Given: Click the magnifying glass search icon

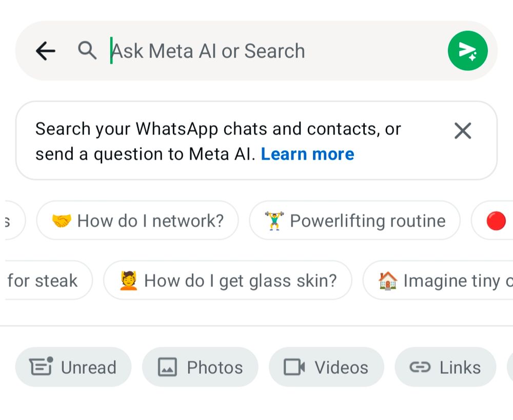Looking at the screenshot, I should (x=87, y=50).
